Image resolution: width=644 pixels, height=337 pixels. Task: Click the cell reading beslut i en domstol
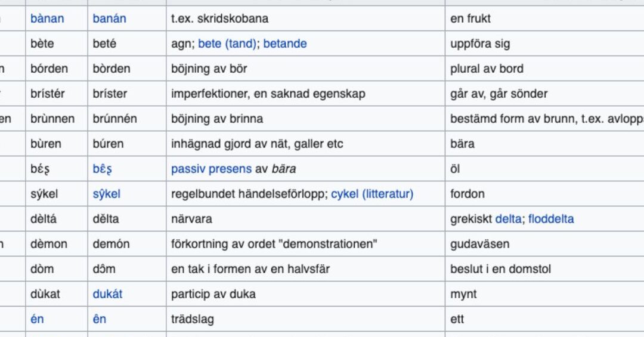(x=544, y=269)
